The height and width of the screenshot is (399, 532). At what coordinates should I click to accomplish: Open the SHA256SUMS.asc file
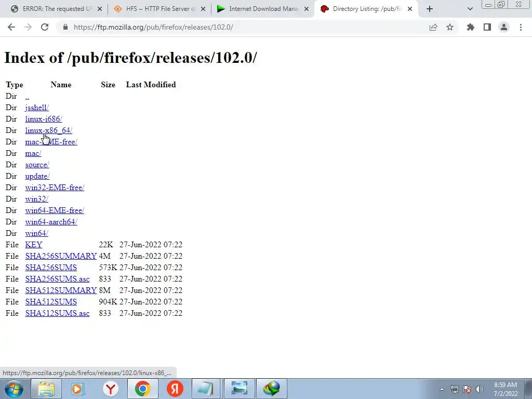click(57, 279)
